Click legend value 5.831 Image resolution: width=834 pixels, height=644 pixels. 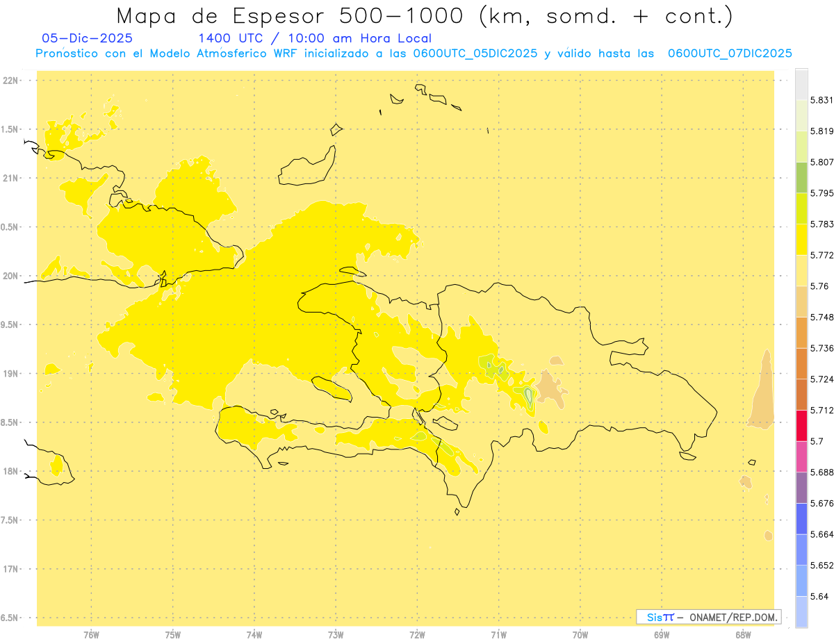(x=822, y=100)
